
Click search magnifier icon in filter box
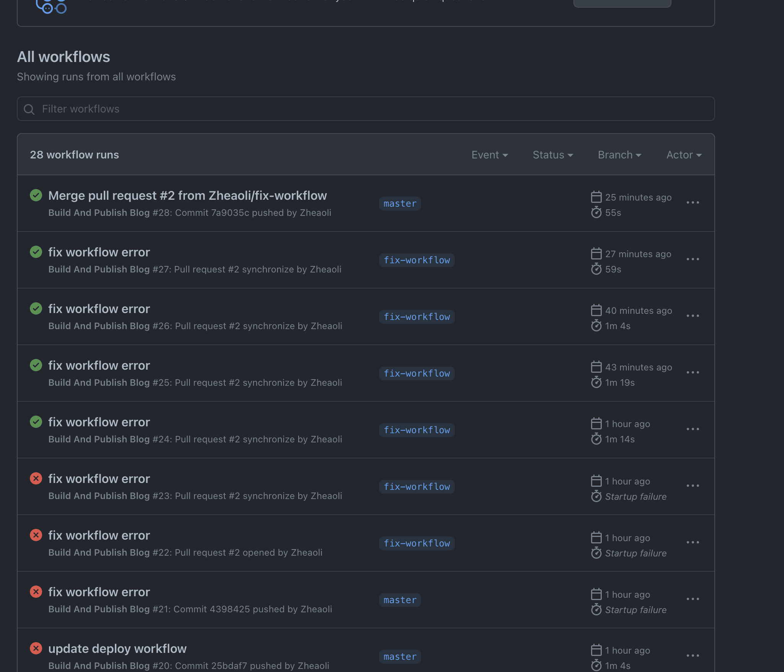point(29,109)
